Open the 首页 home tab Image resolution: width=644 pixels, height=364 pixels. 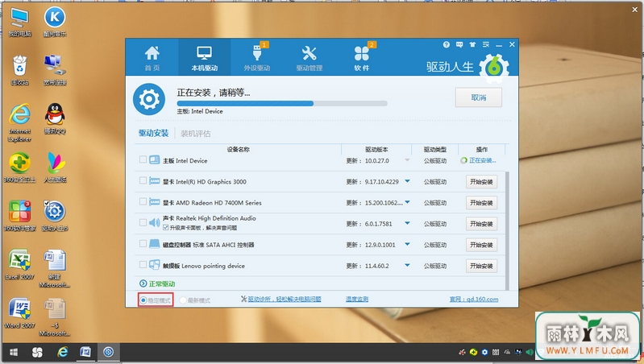point(152,57)
